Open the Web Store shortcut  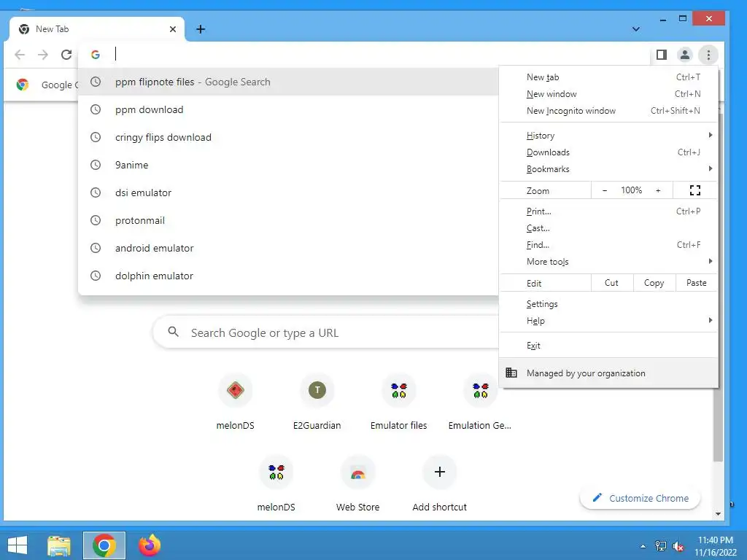pyautogui.click(x=357, y=484)
